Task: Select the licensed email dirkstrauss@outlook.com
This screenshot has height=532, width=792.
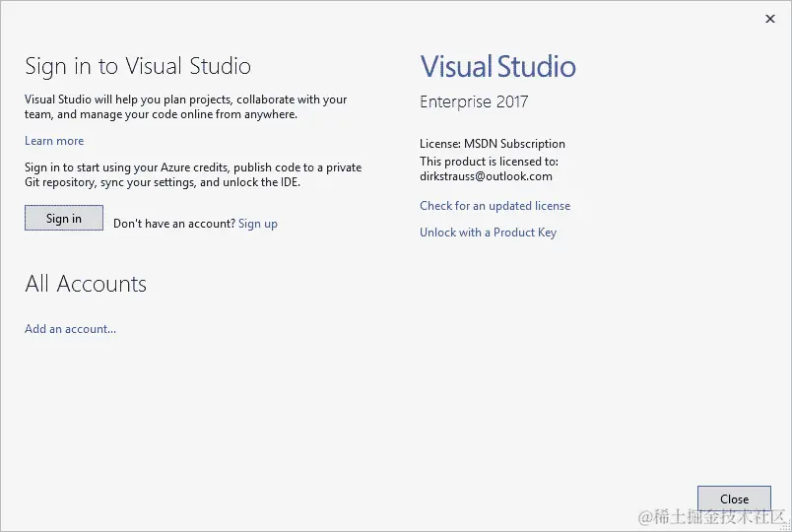Action: coord(486,176)
